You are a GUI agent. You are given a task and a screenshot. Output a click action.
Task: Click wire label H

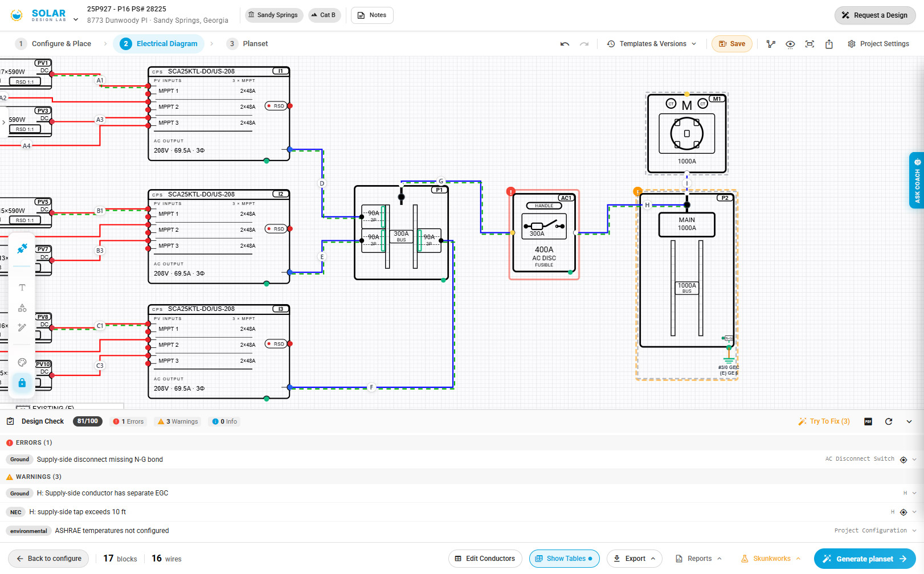[x=647, y=205]
